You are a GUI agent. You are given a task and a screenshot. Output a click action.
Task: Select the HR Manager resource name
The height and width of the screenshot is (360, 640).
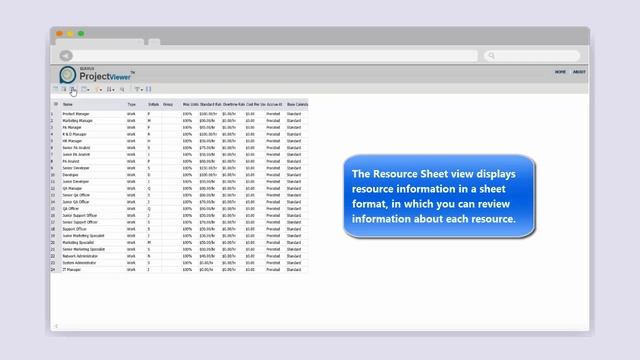[72, 141]
